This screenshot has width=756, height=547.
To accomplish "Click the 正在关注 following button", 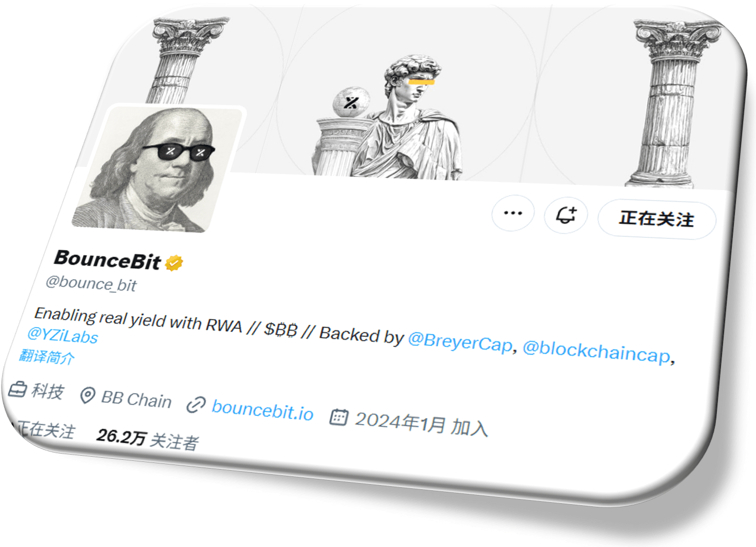I will tap(657, 219).
